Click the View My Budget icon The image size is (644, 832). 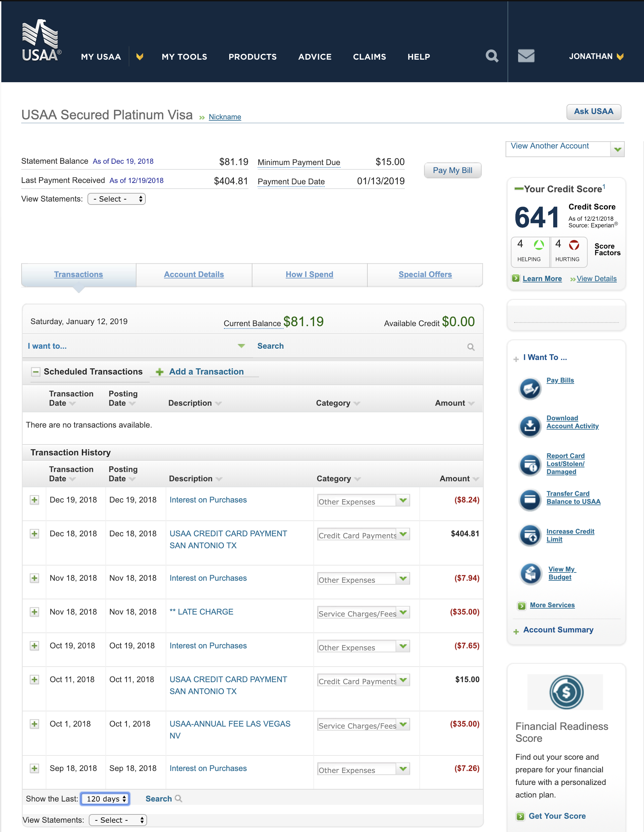coord(531,574)
